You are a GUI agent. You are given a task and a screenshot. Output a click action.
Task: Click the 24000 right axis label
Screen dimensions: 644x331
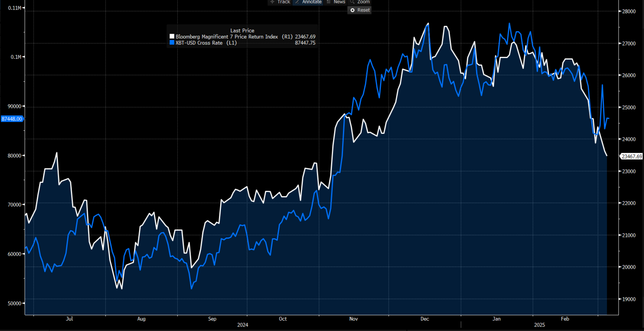(x=629, y=139)
